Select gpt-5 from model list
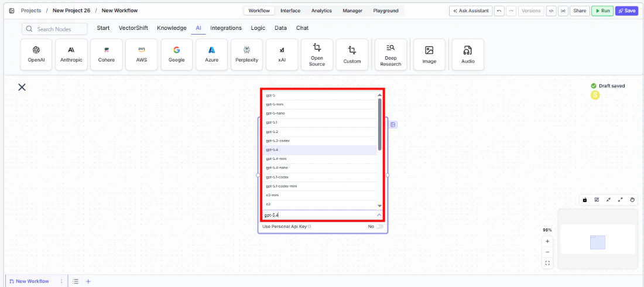 320,95
